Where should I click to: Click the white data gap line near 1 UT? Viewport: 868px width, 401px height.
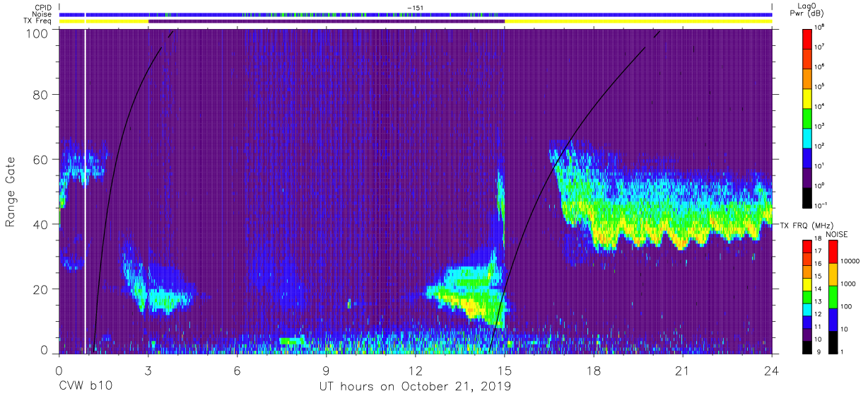pyautogui.click(x=86, y=191)
